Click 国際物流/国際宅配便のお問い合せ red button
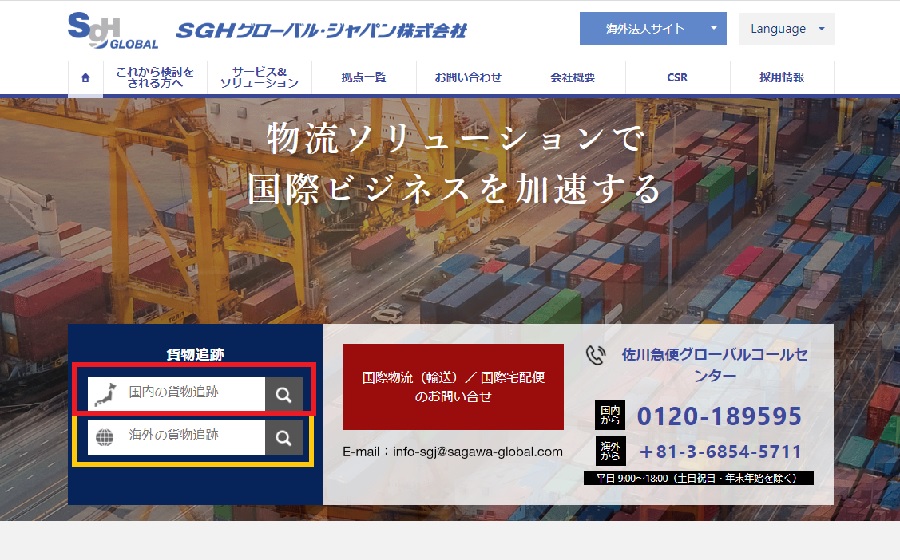This screenshot has height=560, width=900. point(453,387)
